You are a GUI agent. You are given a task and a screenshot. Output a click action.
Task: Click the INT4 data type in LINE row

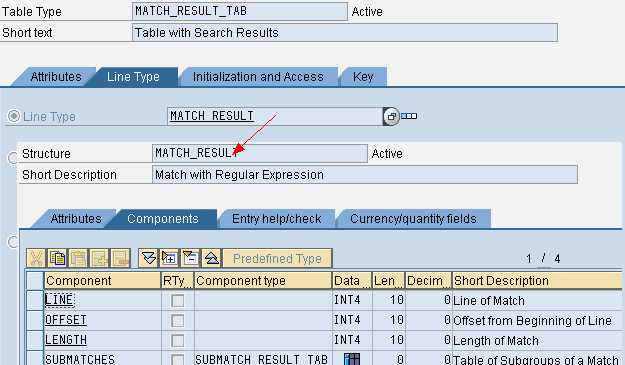coord(347,300)
